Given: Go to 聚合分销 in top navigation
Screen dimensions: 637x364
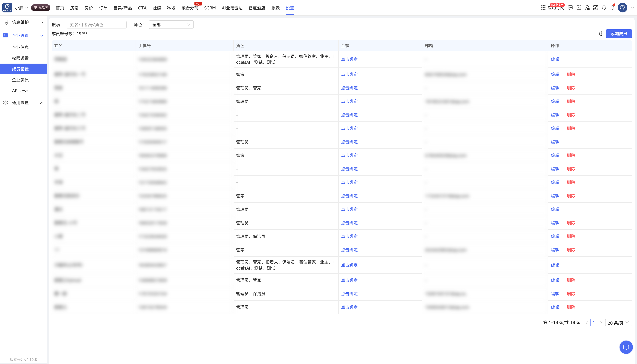Looking at the screenshot, I should [x=190, y=8].
